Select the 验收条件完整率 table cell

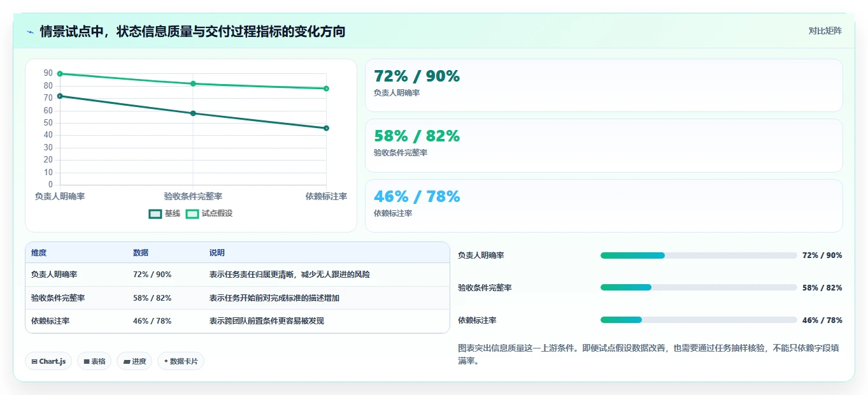click(x=58, y=298)
